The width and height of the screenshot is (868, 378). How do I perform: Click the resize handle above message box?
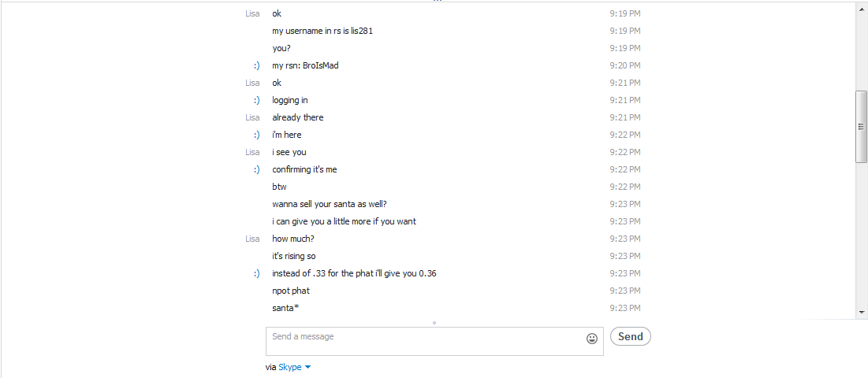434,323
